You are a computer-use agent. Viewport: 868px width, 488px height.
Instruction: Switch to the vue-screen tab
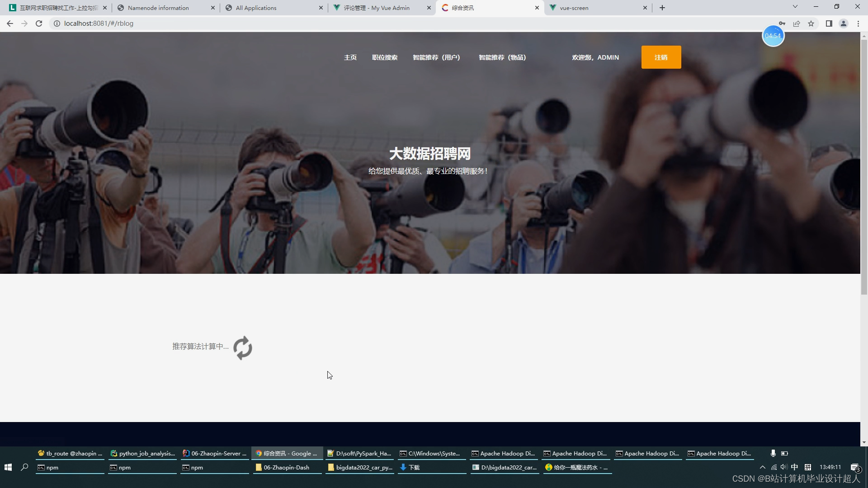pyautogui.click(x=574, y=8)
